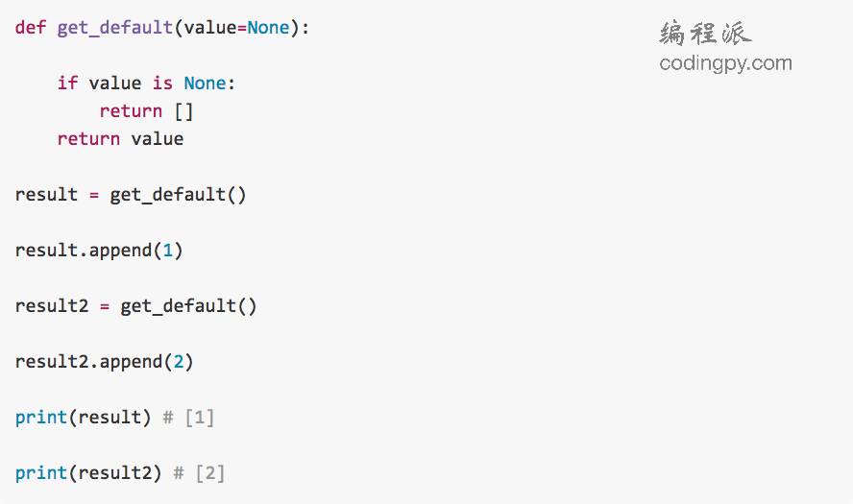Click the 编程派 Chinese logo text

pyautogui.click(x=706, y=34)
